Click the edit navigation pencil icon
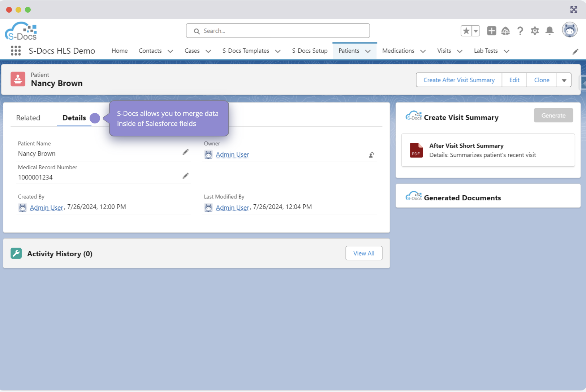 coord(575,52)
